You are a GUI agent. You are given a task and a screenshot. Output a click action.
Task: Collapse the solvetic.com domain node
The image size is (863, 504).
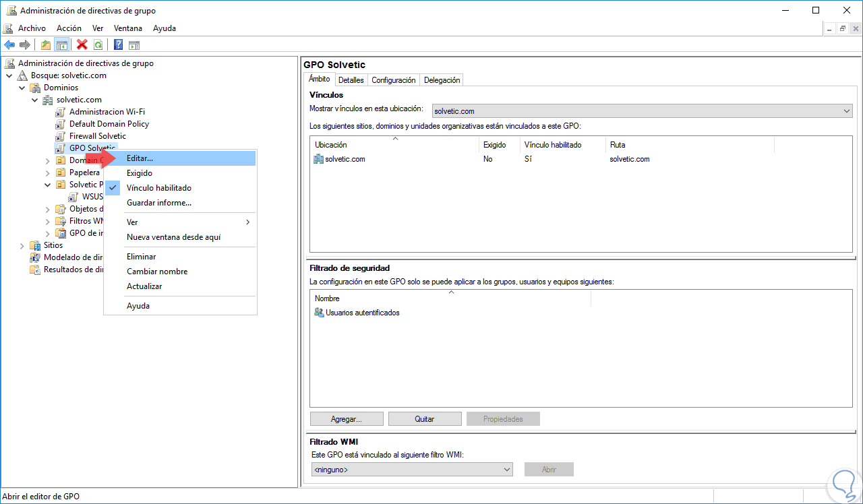[x=35, y=100]
